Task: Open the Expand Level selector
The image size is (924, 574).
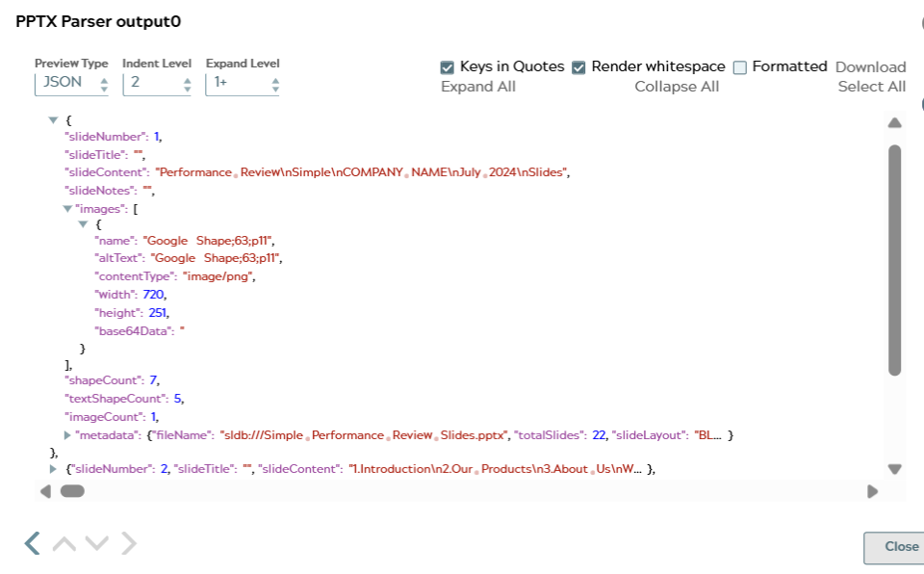Action: (243, 83)
